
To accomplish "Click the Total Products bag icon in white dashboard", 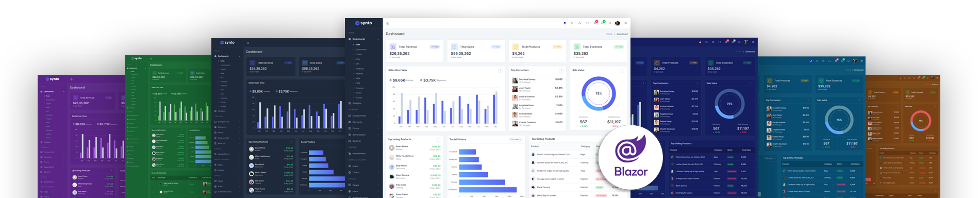I will [516, 47].
